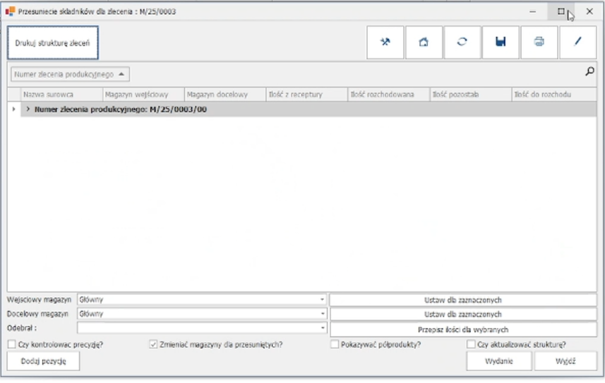This screenshot has height=383, width=605.
Task: Close the Przesunięcie składników window
Action: click(x=589, y=12)
